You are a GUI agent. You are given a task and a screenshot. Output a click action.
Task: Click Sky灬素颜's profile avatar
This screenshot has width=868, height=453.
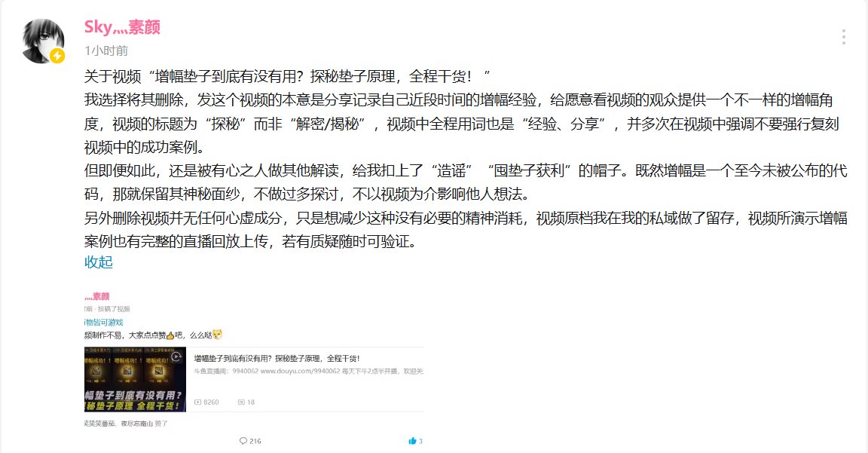(43, 41)
